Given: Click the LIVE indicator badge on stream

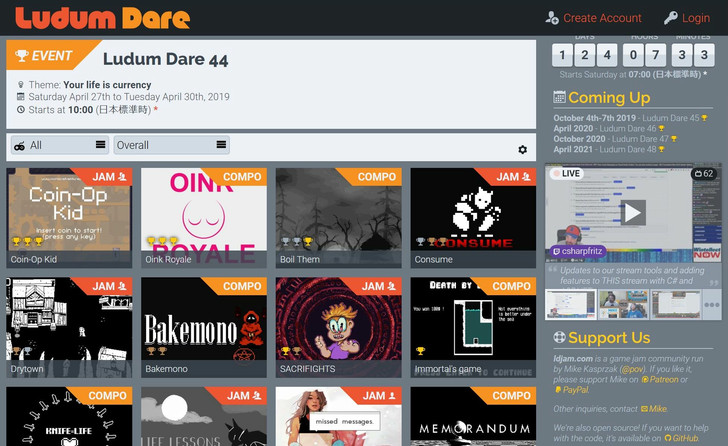Looking at the screenshot, I should [566, 174].
